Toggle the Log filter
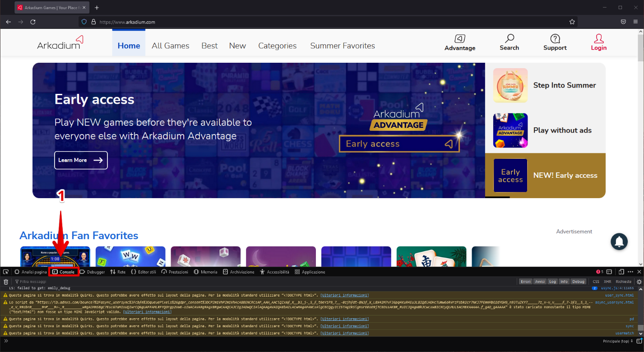 (552, 282)
